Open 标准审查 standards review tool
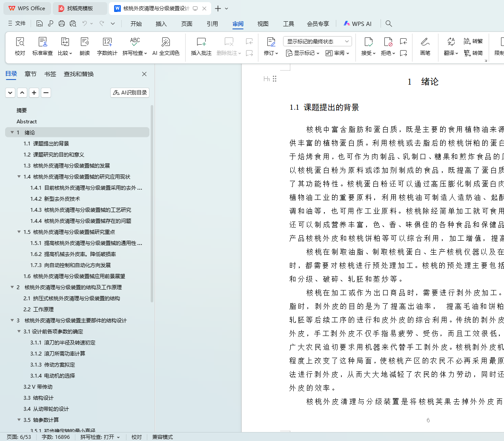This screenshot has width=504, height=441. [43, 47]
